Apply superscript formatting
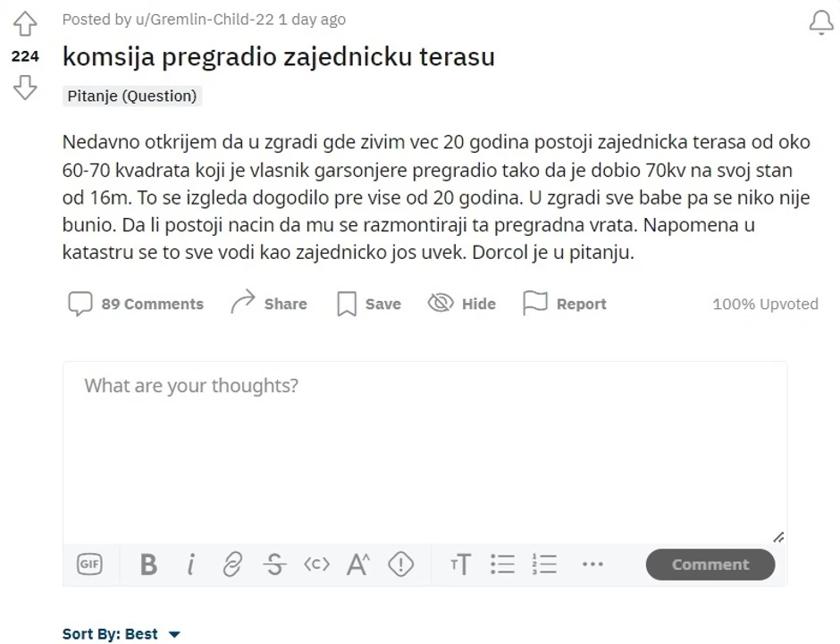Screen dimensions: 840x644 click(357, 565)
